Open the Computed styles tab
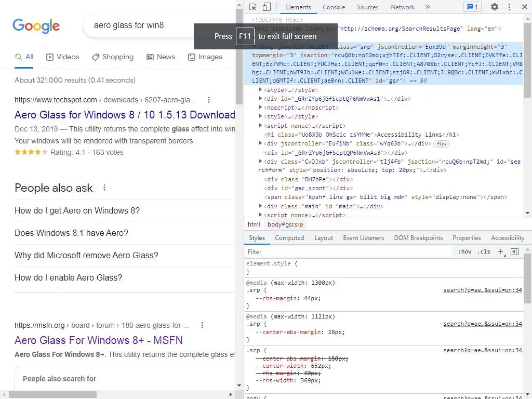 [x=289, y=238]
